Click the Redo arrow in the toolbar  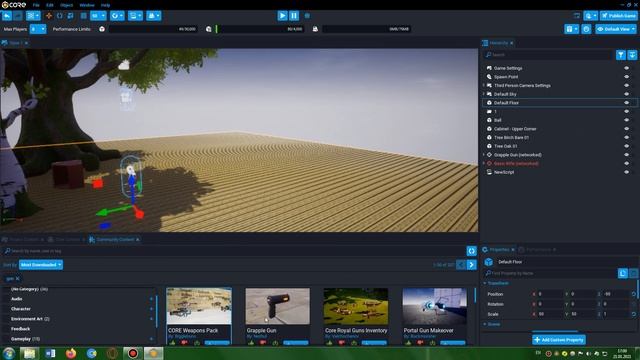point(18,16)
